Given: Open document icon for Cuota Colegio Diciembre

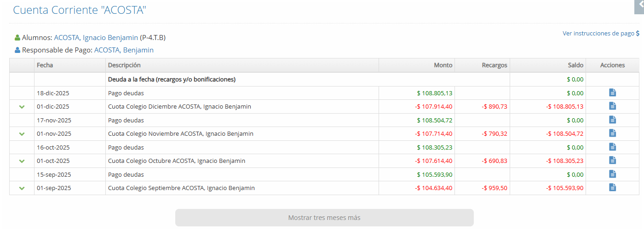Looking at the screenshot, I should (612, 106).
